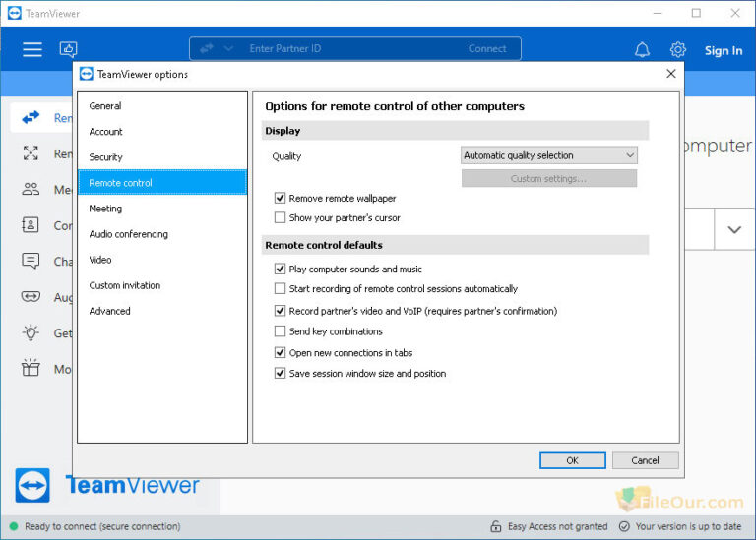Viewport: 756px width, 540px height.
Task: Select the Video options category
Action: [x=162, y=259]
